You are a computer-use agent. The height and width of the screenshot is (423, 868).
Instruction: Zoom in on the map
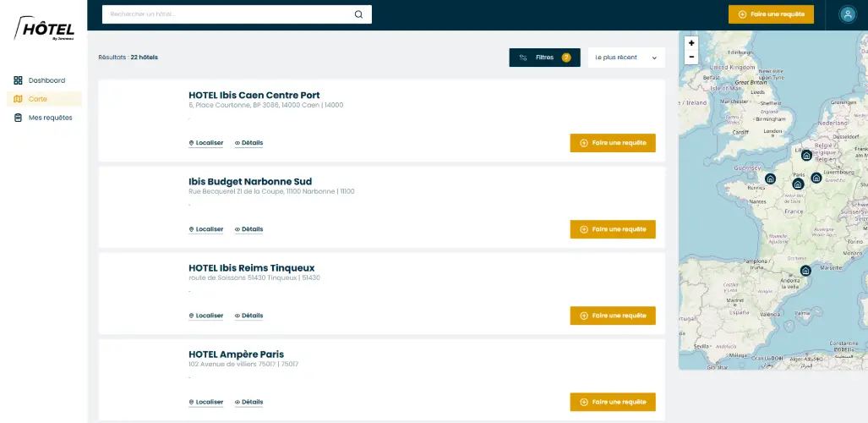click(691, 43)
